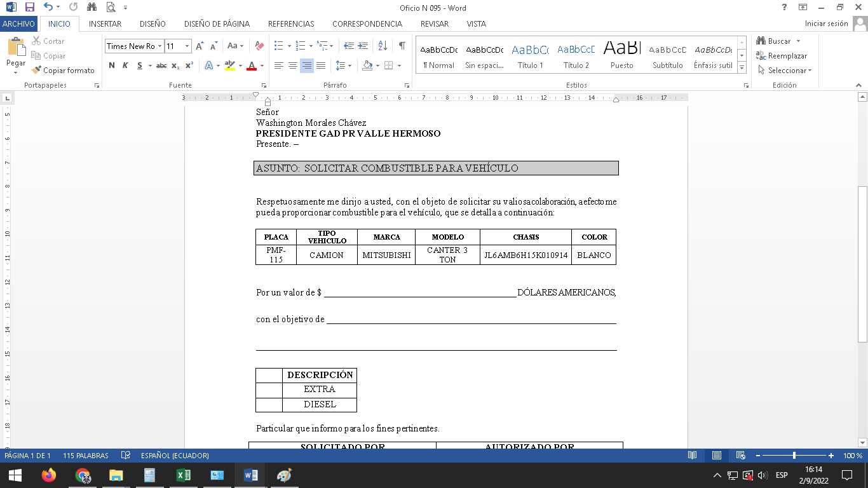This screenshot has height=488, width=868.
Task: Click the increase indent icon
Action: [x=363, y=46]
